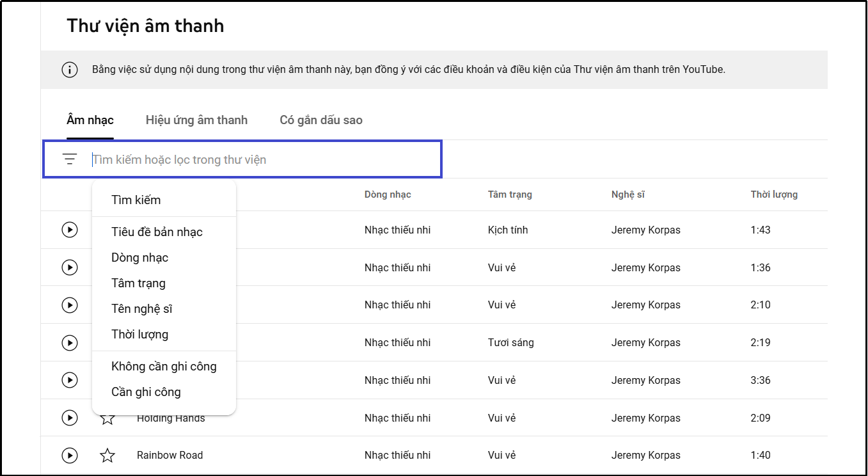Image resolution: width=868 pixels, height=476 pixels.
Task: Choose Tìm kiếm from filter menu
Action: pyautogui.click(x=136, y=200)
